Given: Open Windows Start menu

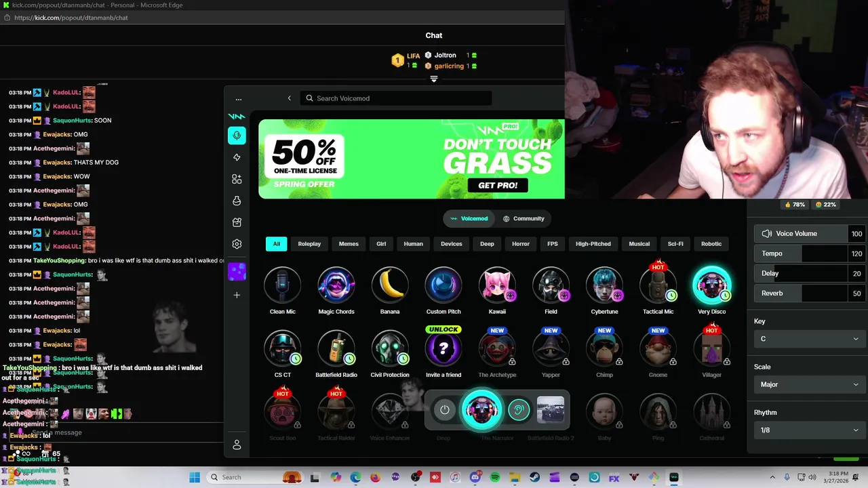Looking at the screenshot, I should click(195, 477).
